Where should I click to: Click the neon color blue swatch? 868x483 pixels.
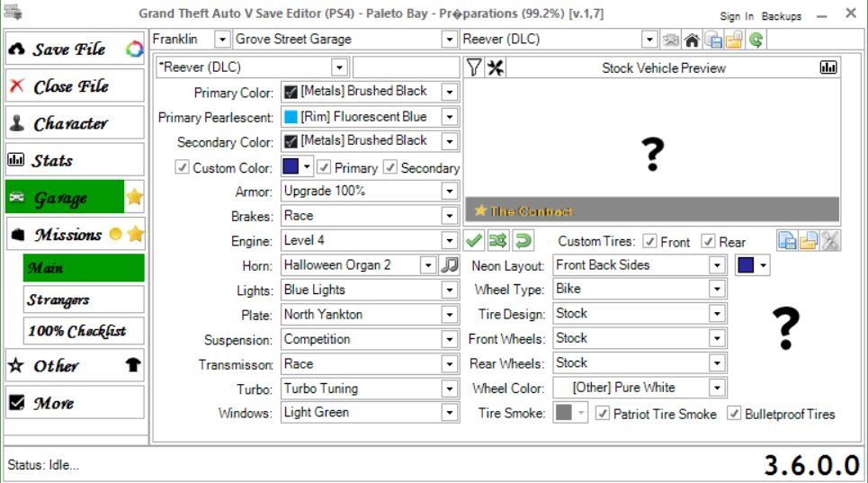click(x=746, y=265)
